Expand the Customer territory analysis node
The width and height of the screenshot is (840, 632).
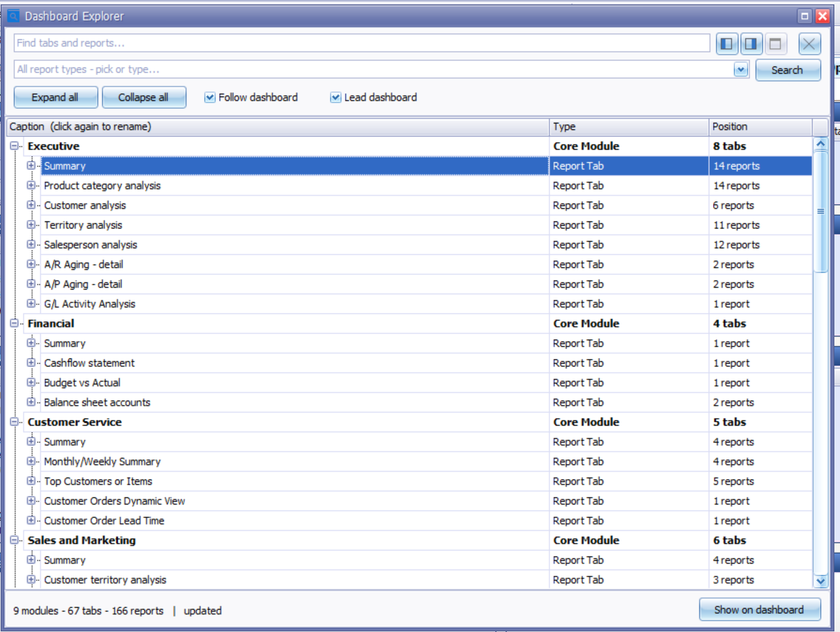pos(31,579)
